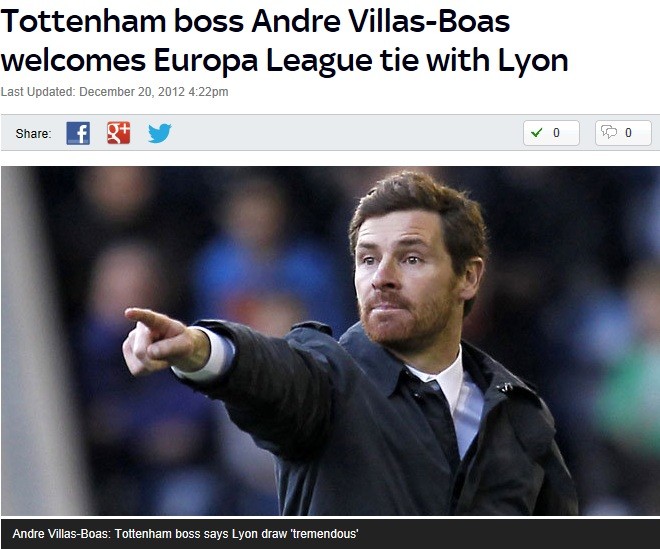Select the like counter box showing 0

pyautogui.click(x=551, y=133)
